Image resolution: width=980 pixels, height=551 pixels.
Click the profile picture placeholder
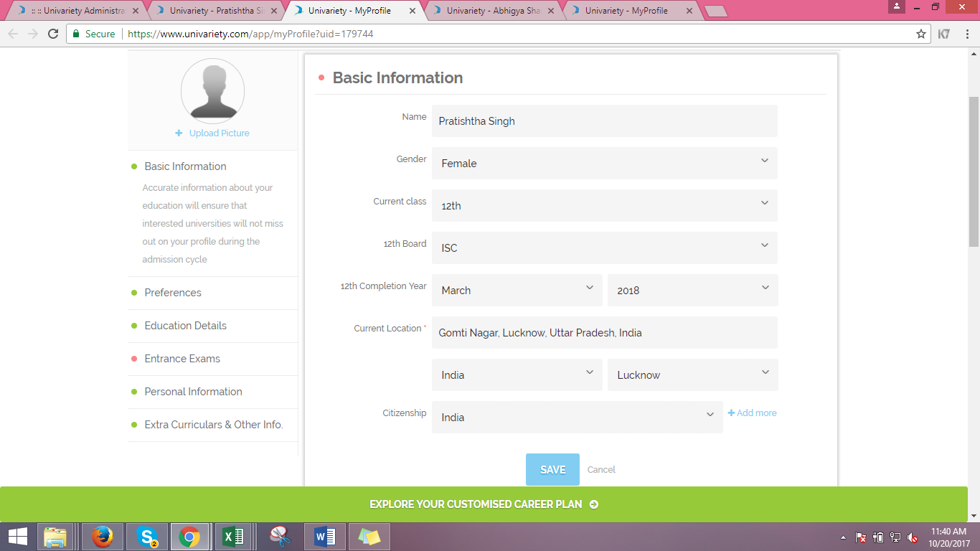212,91
